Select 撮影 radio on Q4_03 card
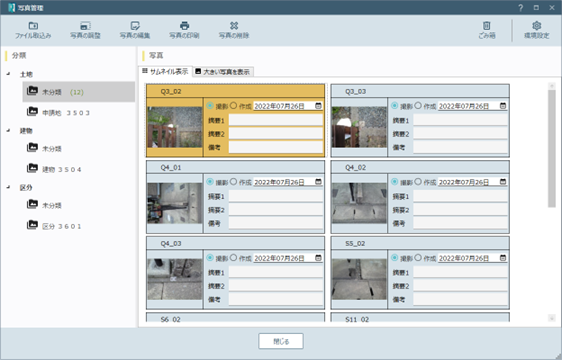The image size is (562, 360). (210, 258)
